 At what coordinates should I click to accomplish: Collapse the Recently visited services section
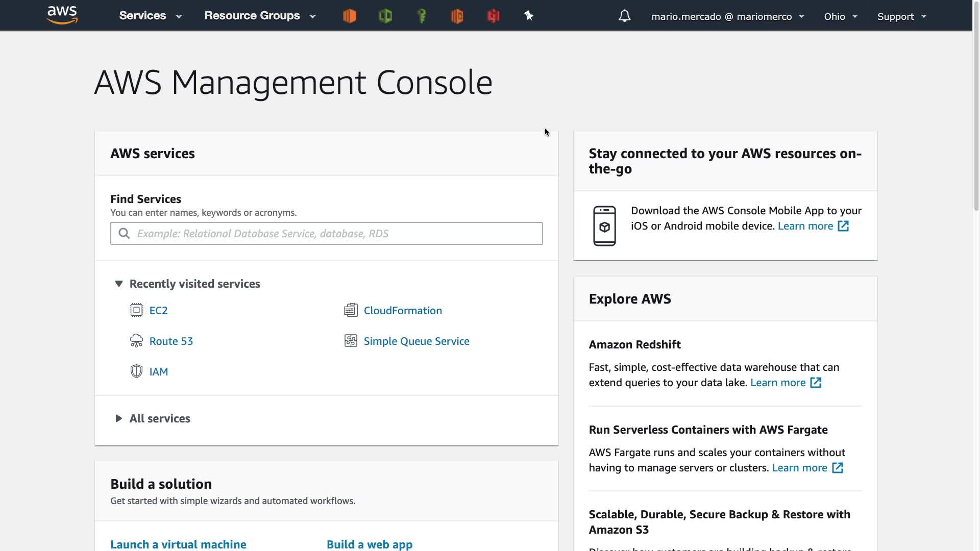pyautogui.click(x=119, y=284)
